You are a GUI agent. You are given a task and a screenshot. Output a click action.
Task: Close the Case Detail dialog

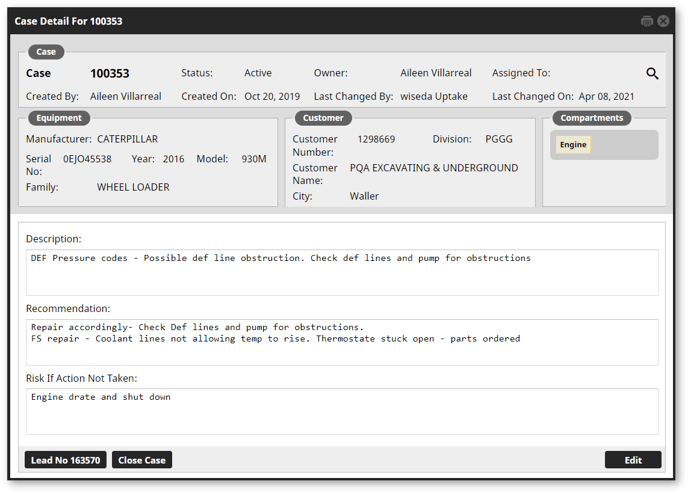663,21
